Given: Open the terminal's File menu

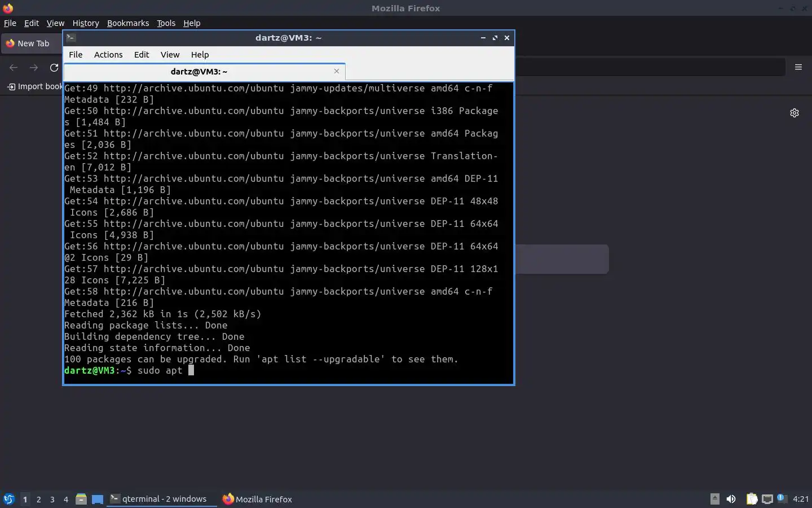Looking at the screenshot, I should [76, 55].
